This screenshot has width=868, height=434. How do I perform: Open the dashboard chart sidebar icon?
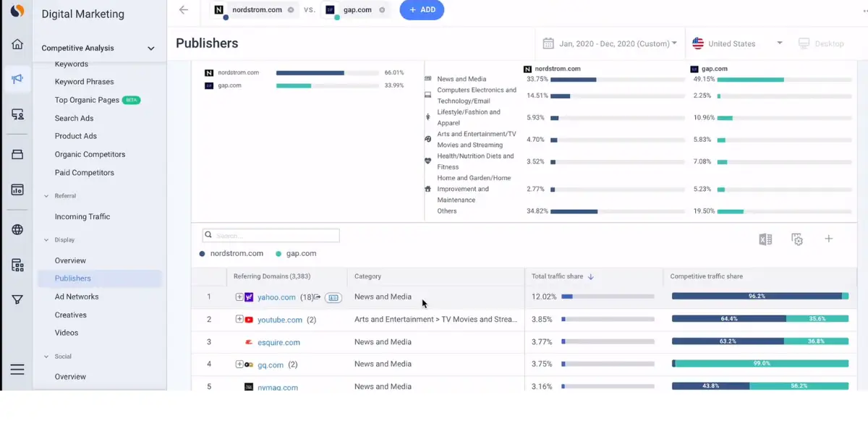(x=17, y=190)
